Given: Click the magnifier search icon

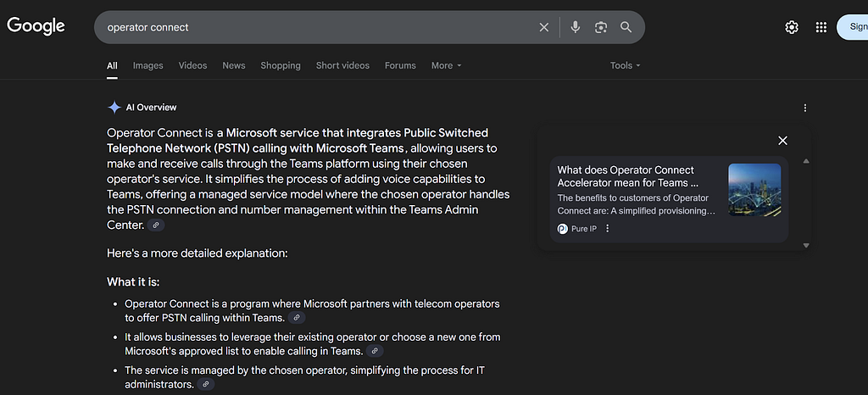Looking at the screenshot, I should pyautogui.click(x=626, y=27).
